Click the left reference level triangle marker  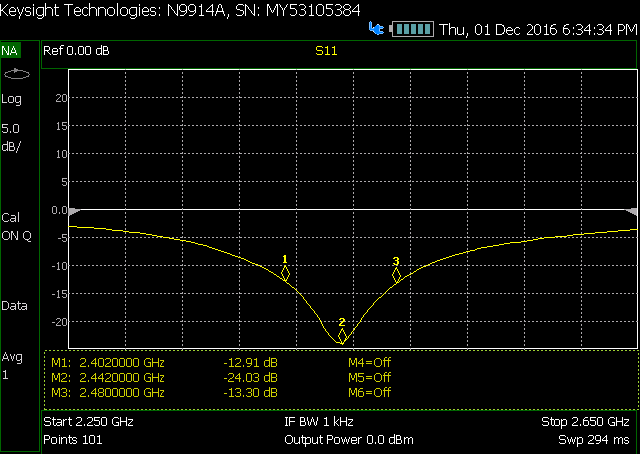coord(72,210)
